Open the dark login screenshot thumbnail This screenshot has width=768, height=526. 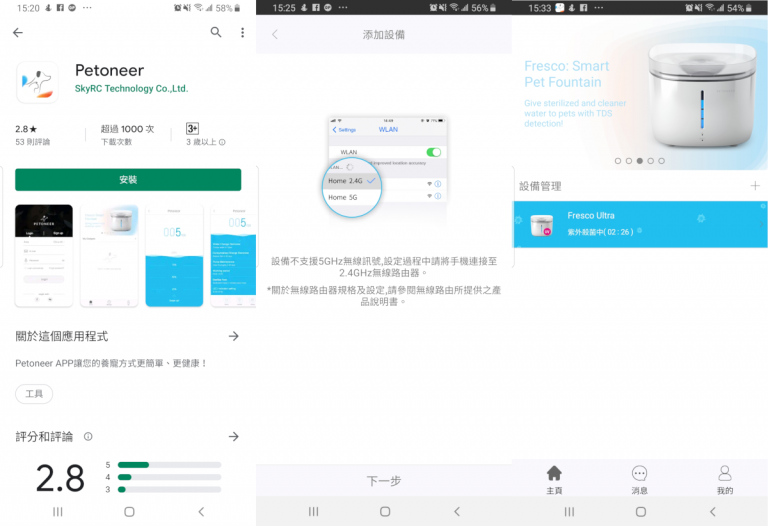[x=44, y=256]
